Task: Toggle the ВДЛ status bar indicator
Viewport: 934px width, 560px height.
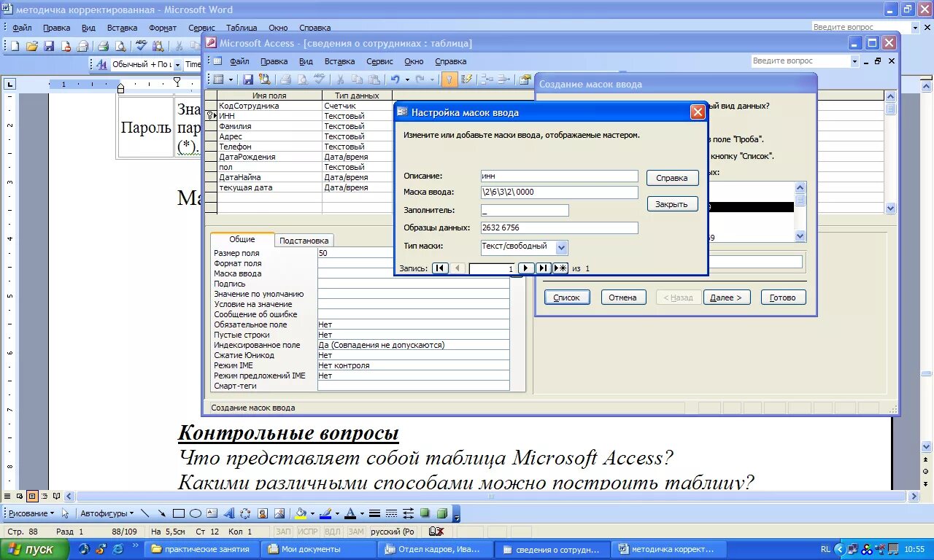Action: 333,532
